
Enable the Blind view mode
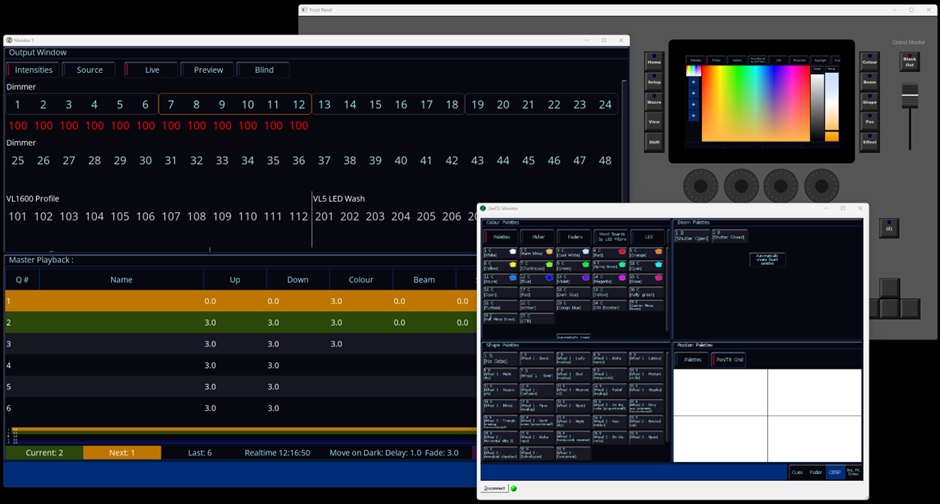[264, 70]
